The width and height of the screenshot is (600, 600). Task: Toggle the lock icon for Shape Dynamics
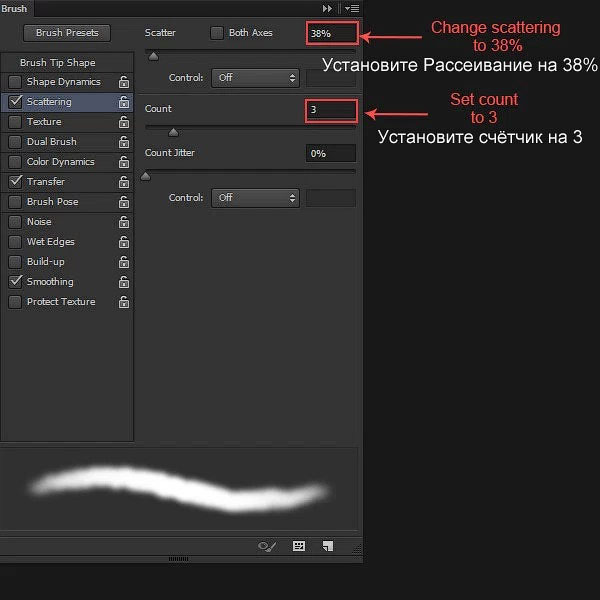point(124,82)
